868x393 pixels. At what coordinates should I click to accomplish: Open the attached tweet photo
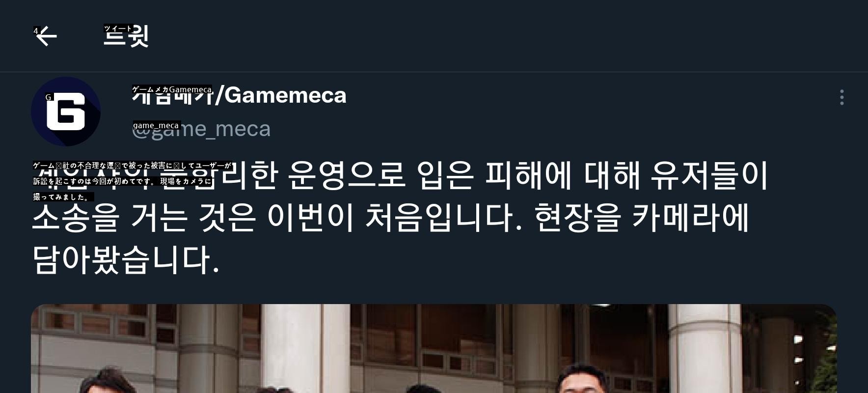(x=434, y=348)
